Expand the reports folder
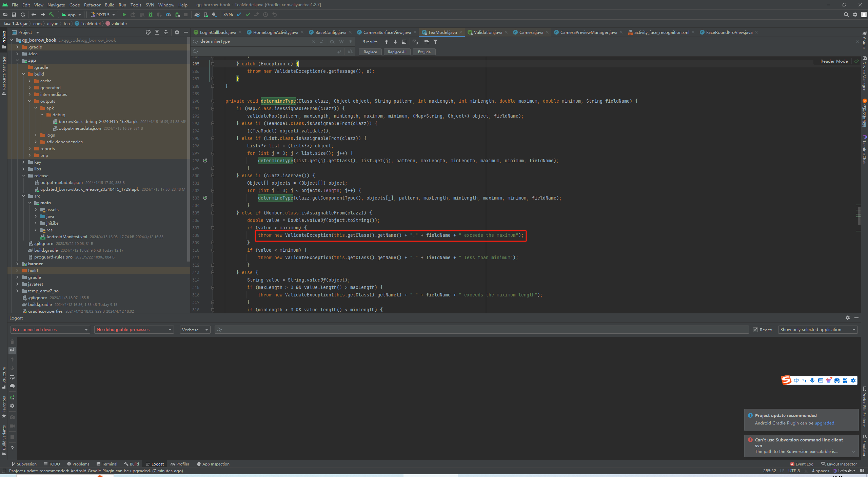 click(29, 149)
